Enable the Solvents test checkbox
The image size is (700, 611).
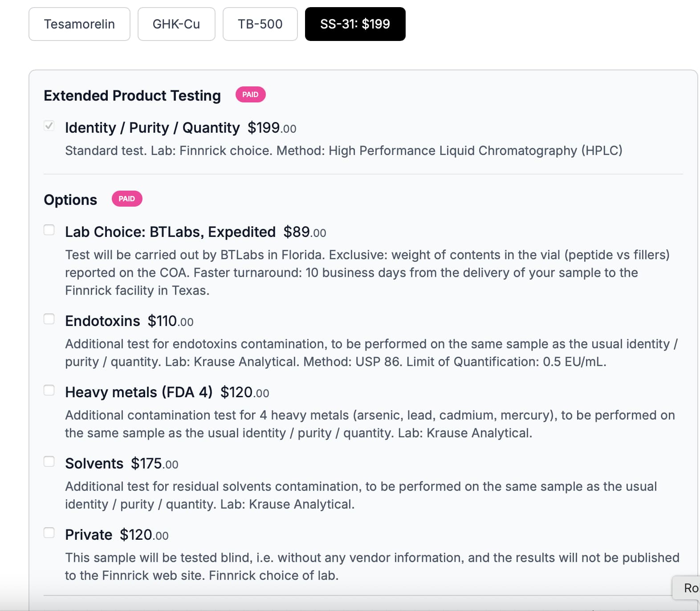point(49,462)
